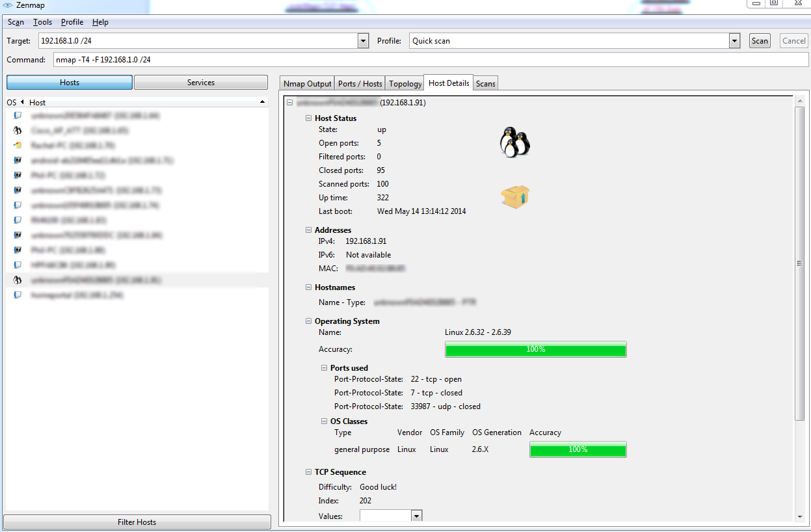Switch to the Ports / Hosts tab
Screen dimensions: 811x532
coord(360,84)
